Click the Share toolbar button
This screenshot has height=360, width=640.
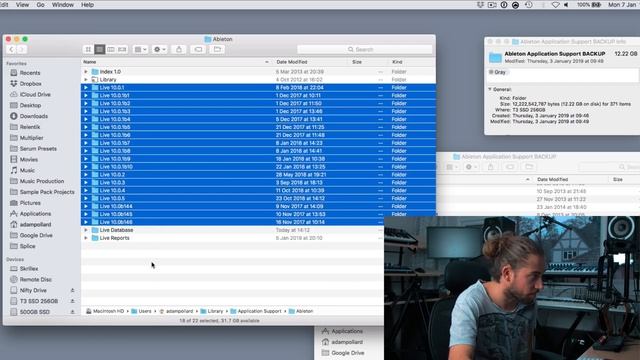click(179, 49)
